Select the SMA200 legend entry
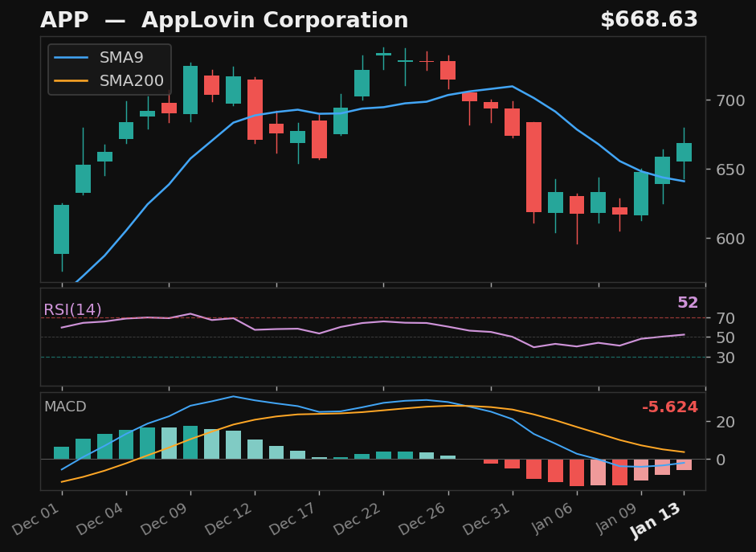This screenshot has width=756, height=552. point(109,80)
